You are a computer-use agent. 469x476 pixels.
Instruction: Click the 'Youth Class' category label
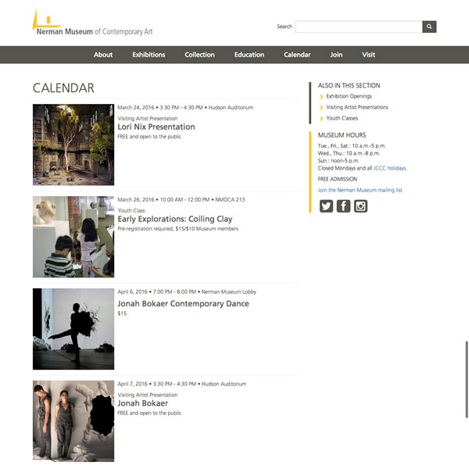click(x=131, y=210)
